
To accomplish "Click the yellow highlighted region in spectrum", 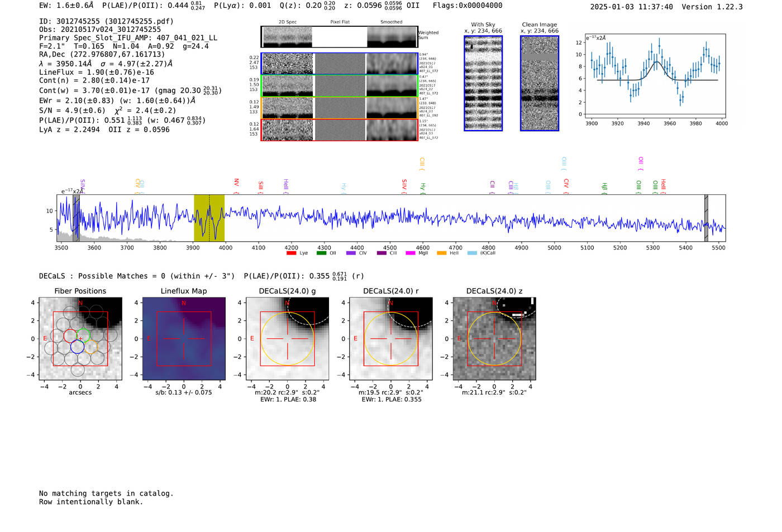I will (209, 218).
